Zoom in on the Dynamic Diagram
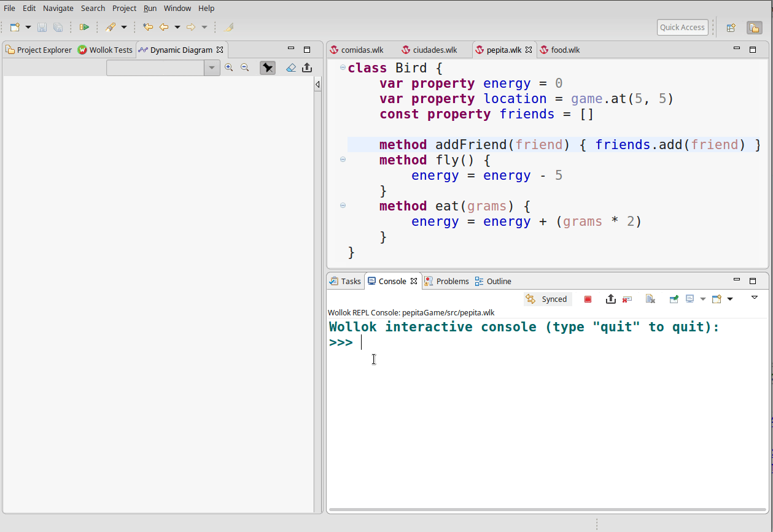 coord(229,67)
